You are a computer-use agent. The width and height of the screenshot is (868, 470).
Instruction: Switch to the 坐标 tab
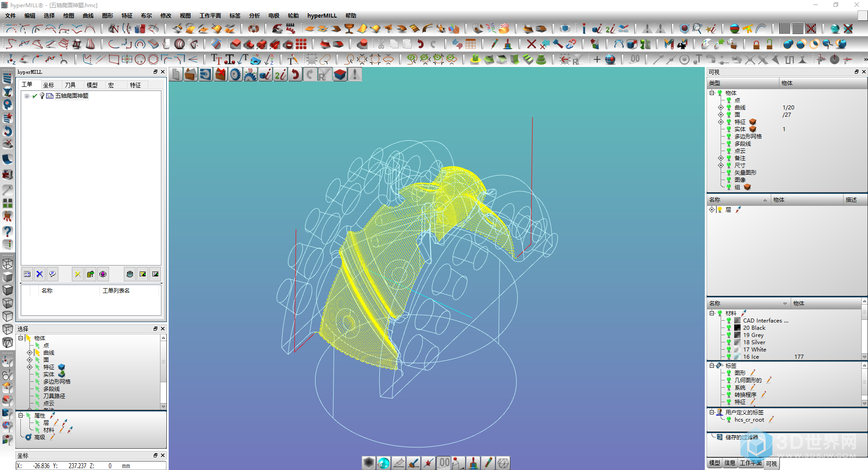click(x=49, y=85)
